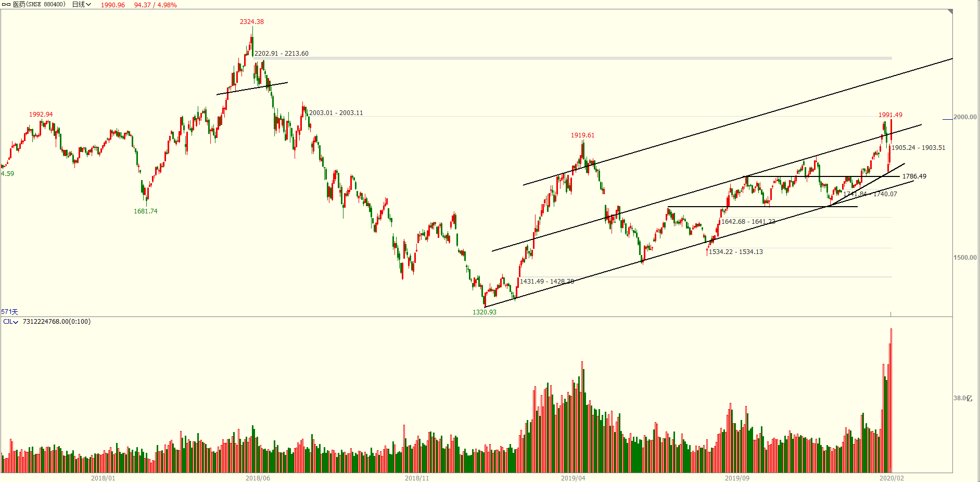The width and height of the screenshot is (980, 482).
Task: Click the 2000.00 price axis label
Action: click(x=965, y=117)
